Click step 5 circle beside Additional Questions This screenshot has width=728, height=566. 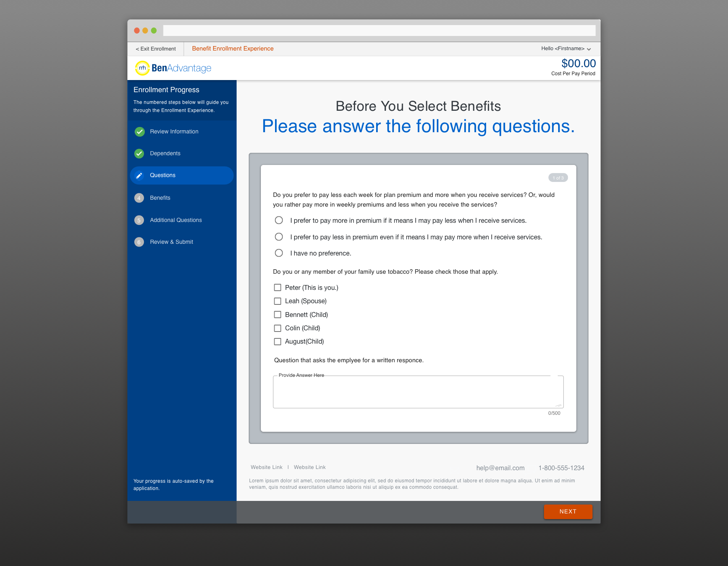pyautogui.click(x=139, y=220)
